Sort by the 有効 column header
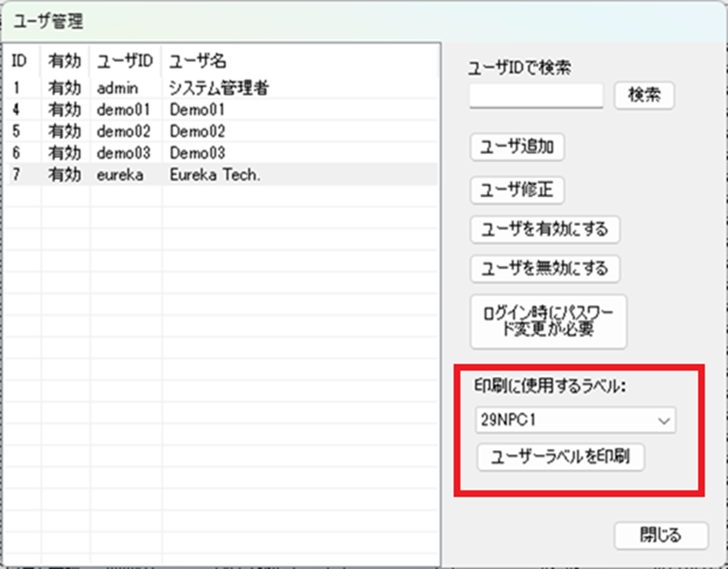Image resolution: width=728 pixels, height=569 pixels. tap(64, 62)
